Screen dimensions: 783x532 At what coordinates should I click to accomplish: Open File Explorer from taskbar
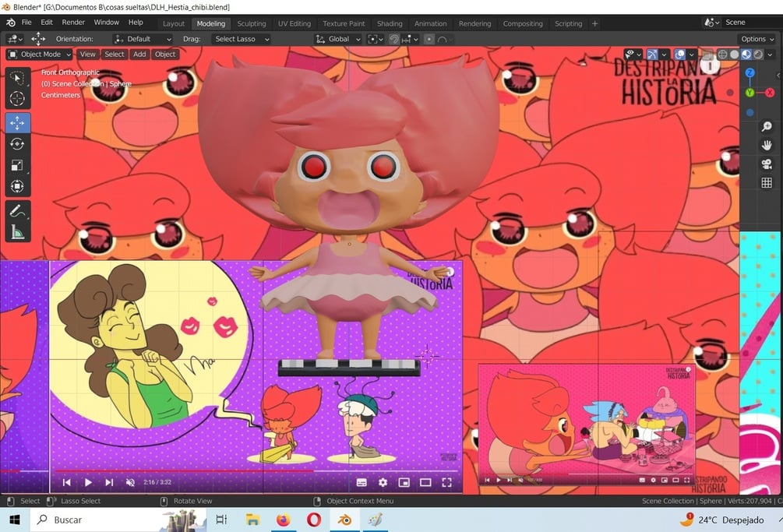(x=252, y=520)
